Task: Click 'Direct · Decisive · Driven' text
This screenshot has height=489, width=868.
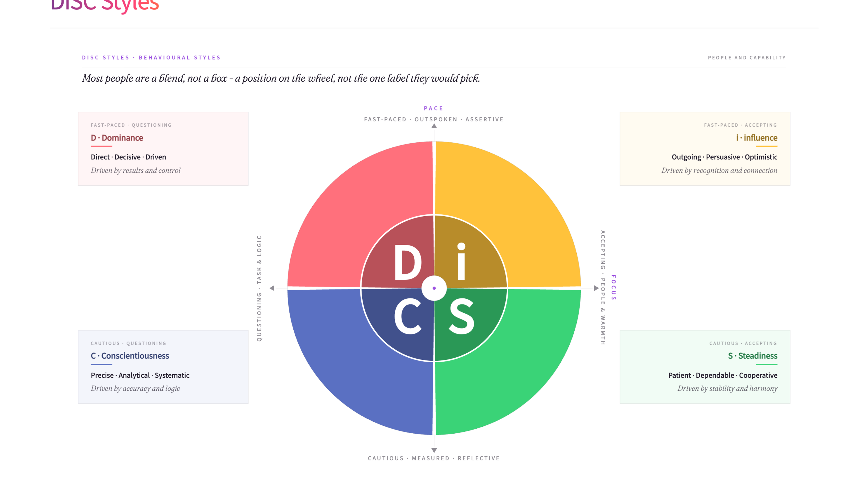Action: pos(128,157)
